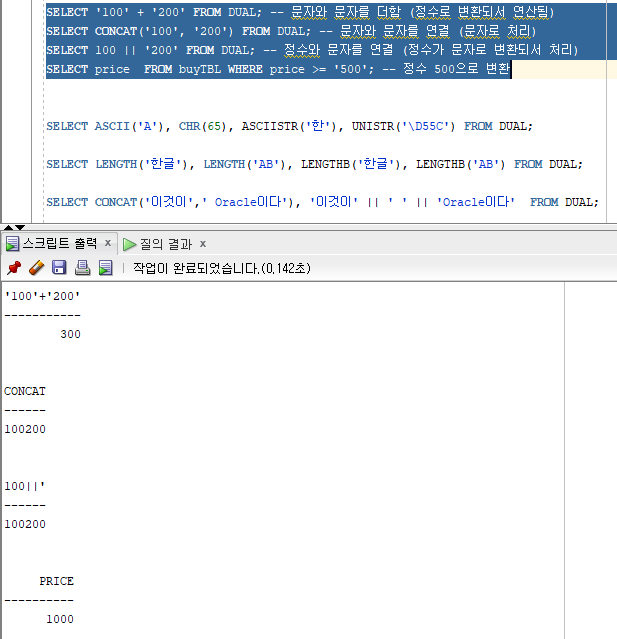Switch to the 질의 결과 tab
Image resolution: width=617 pixels, height=639 pixels.
166,244
